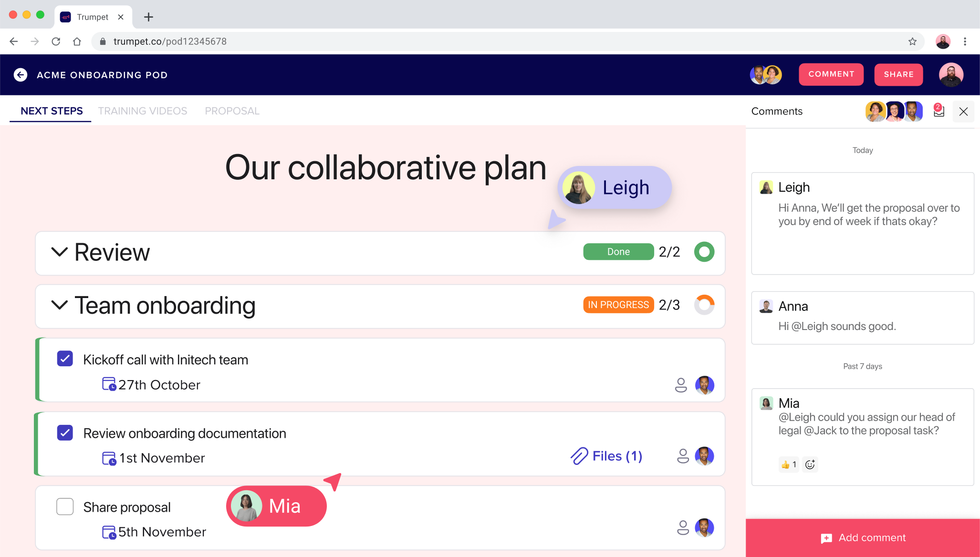This screenshot has width=980, height=557.
Task: Uncheck Kickoff call with Initech team
Action: [x=65, y=359]
